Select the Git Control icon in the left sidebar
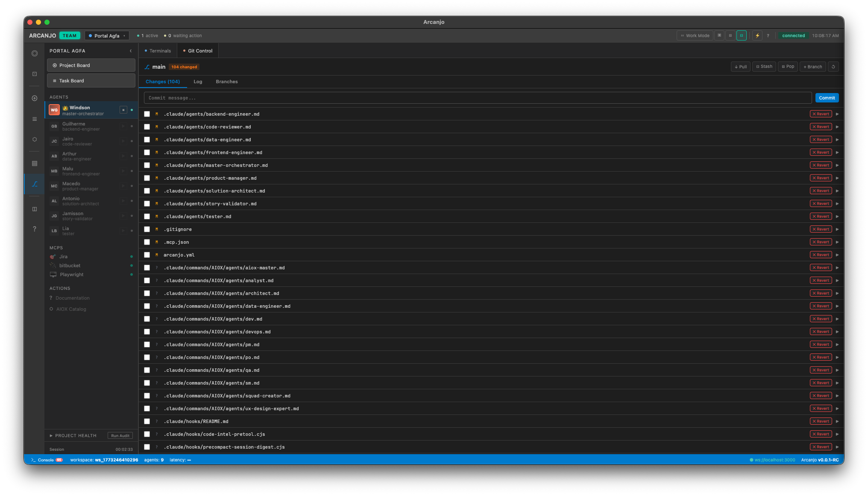 tap(34, 184)
